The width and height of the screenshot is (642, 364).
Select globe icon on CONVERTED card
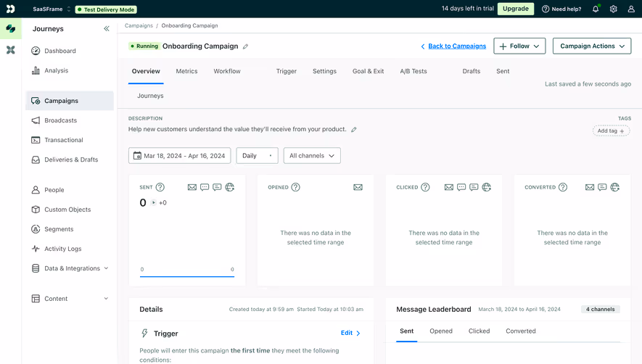(615, 187)
